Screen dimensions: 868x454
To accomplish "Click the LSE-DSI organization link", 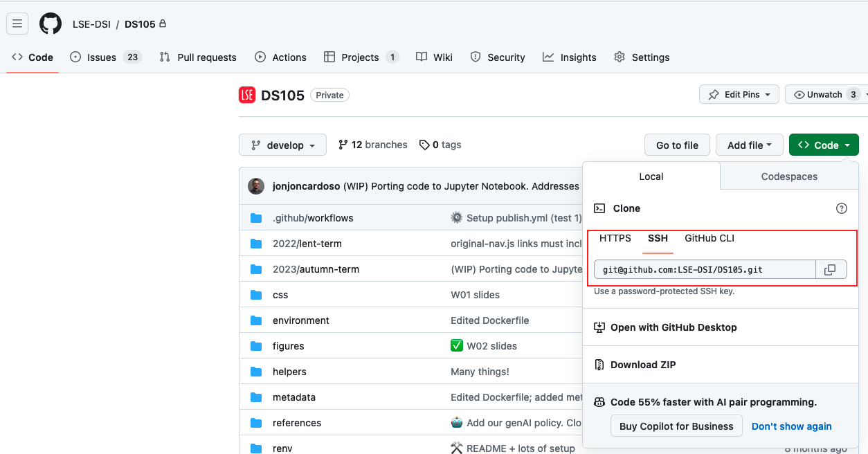I will click(91, 24).
